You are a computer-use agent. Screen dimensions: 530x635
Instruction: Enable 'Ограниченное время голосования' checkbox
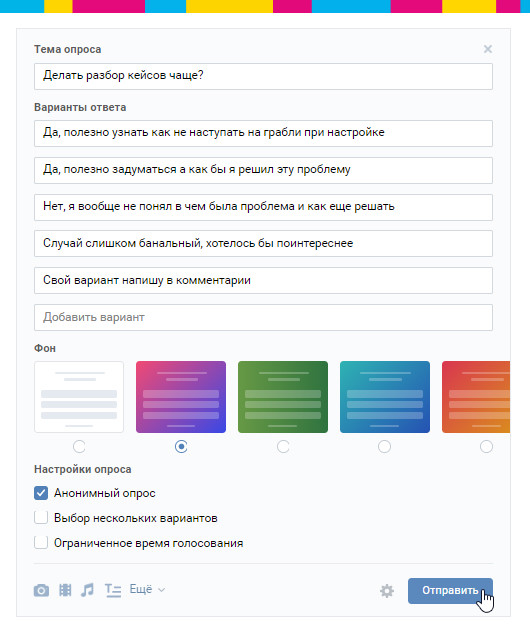click(x=41, y=543)
